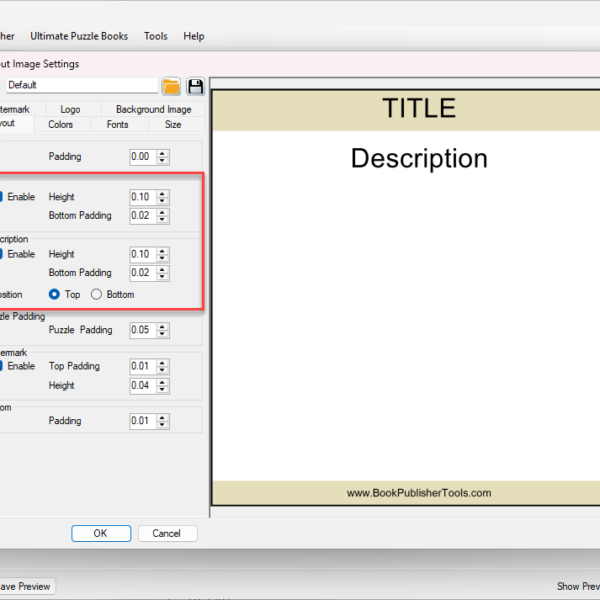This screenshot has height=600, width=600.
Task: Switch to the Logo tab
Action: point(70,110)
